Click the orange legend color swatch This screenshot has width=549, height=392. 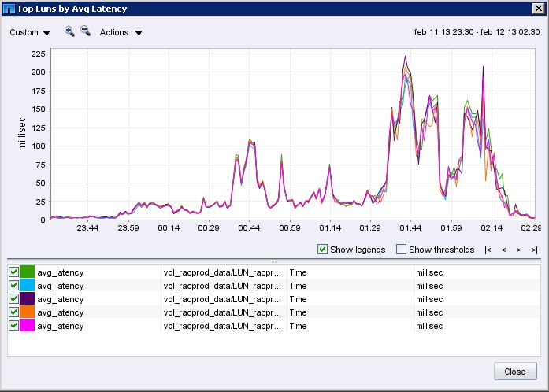27,312
